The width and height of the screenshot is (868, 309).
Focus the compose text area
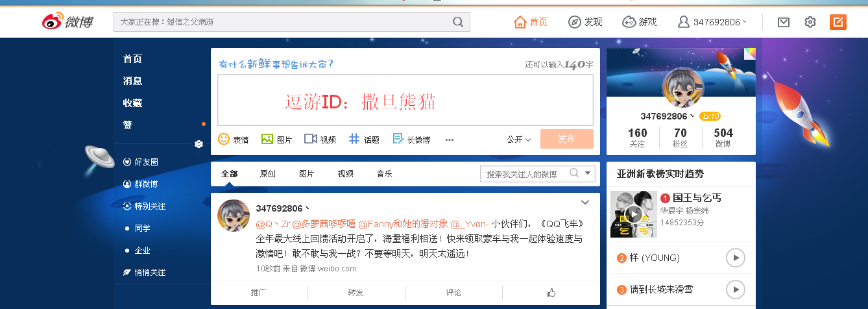[x=405, y=100]
